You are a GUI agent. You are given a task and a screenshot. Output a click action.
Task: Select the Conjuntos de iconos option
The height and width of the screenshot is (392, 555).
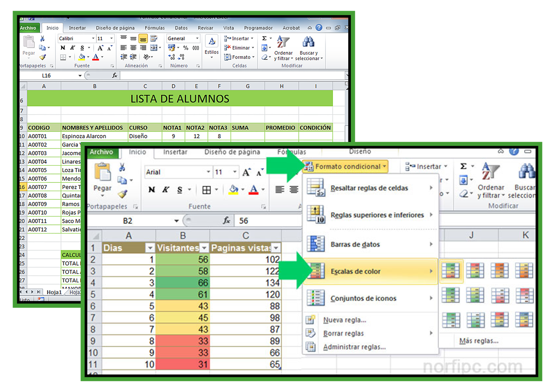pyautogui.click(x=363, y=298)
